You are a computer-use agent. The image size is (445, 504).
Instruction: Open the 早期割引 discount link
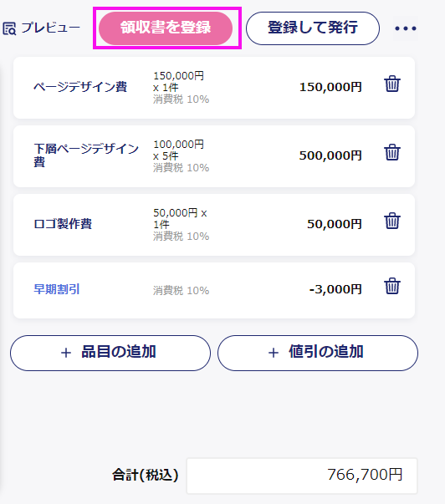pos(57,289)
